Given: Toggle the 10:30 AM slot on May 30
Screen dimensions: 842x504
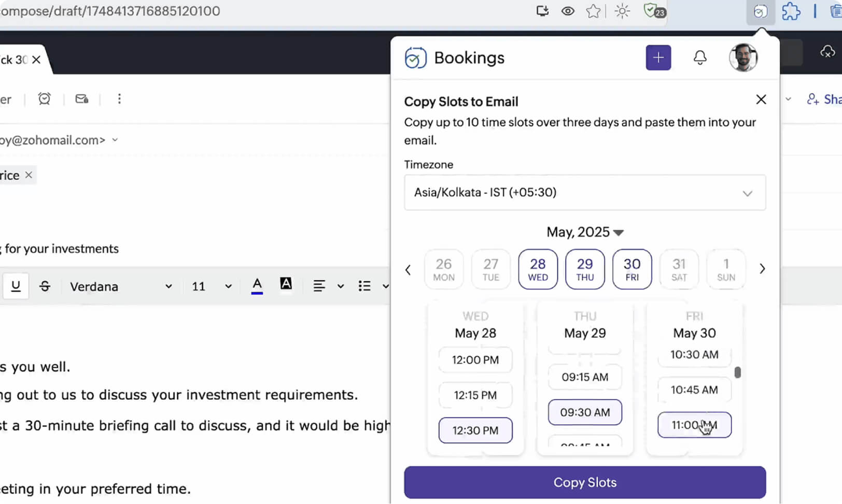Looking at the screenshot, I should [x=694, y=355].
